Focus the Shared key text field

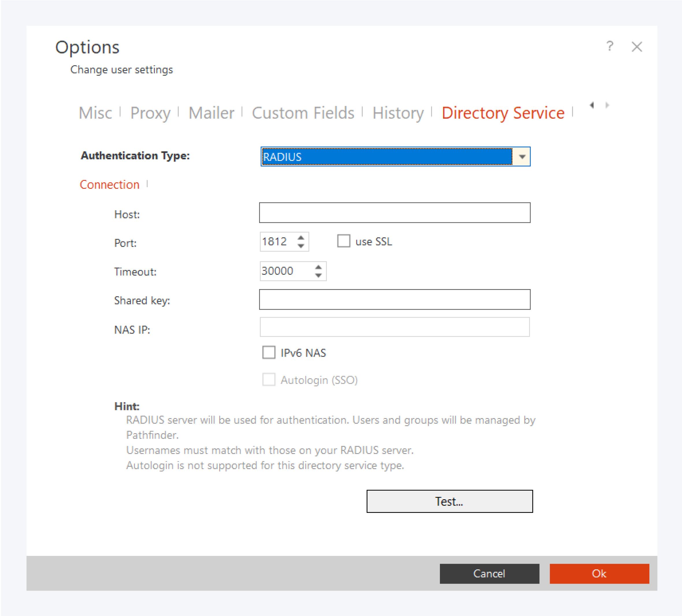click(395, 299)
